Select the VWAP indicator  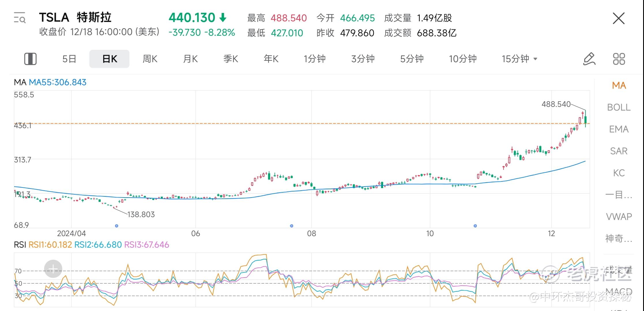(x=619, y=217)
